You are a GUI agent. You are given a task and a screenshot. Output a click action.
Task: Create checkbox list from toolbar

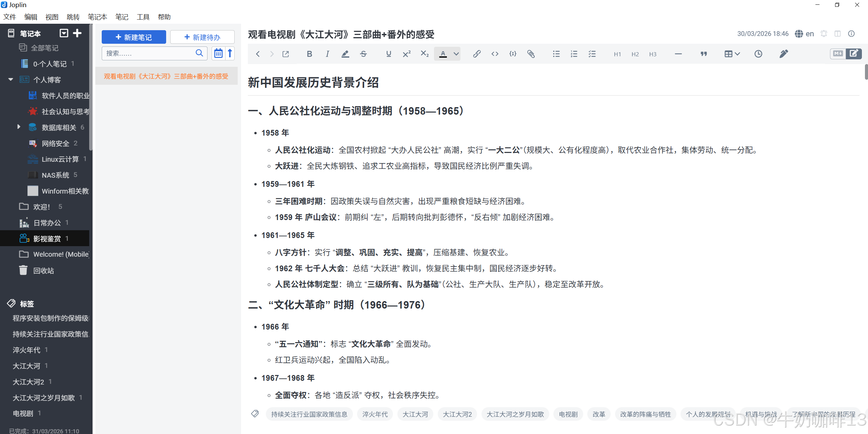click(x=592, y=54)
